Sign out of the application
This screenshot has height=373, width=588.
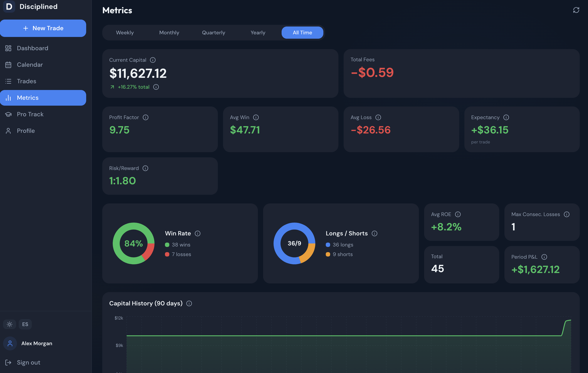28,362
